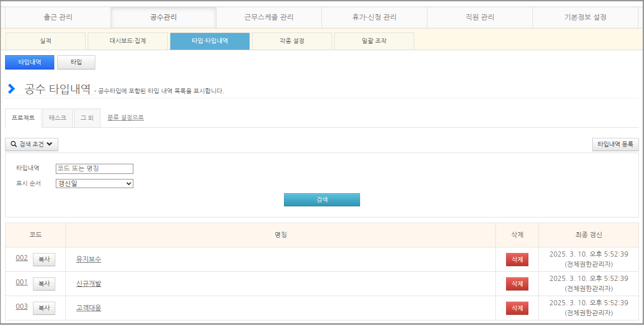The width and height of the screenshot is (644, 325).
Task: Copy code 001 using 복사 button
Action: click(44, 284)
